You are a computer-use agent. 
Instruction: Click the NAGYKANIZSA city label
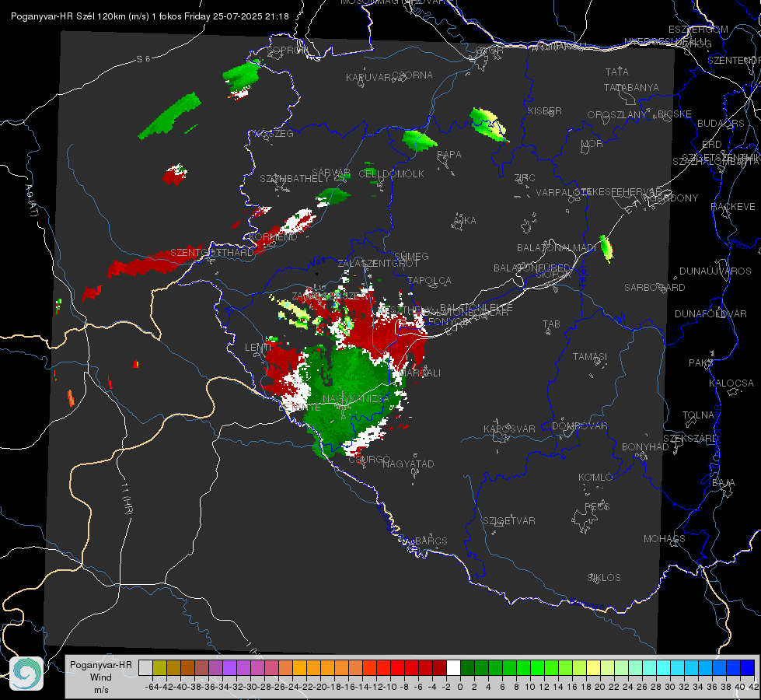click(x=356, y=398)
